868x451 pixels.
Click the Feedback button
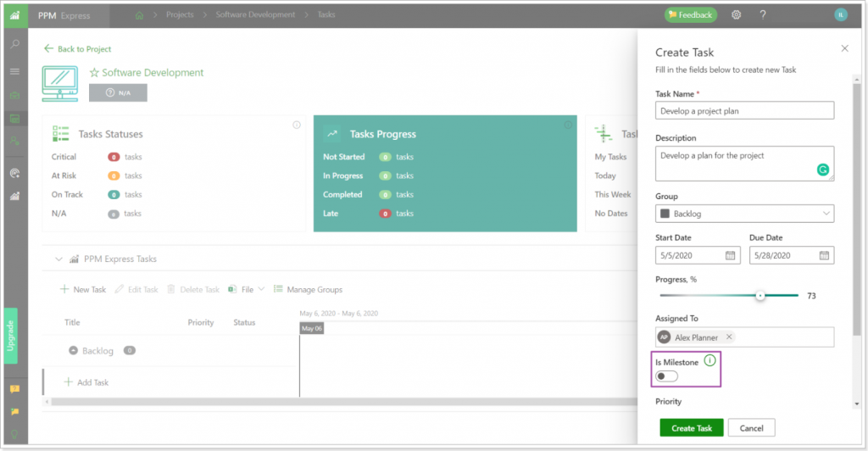pyautogui.click(x=690, y=15)
